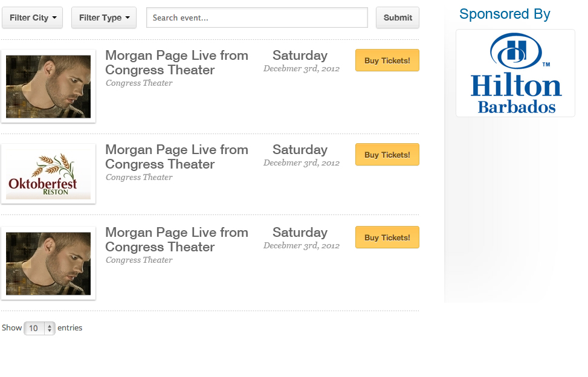Open the first Morgan Page event title
This screenshot has width=588, height=377.
tap(176, 63)
